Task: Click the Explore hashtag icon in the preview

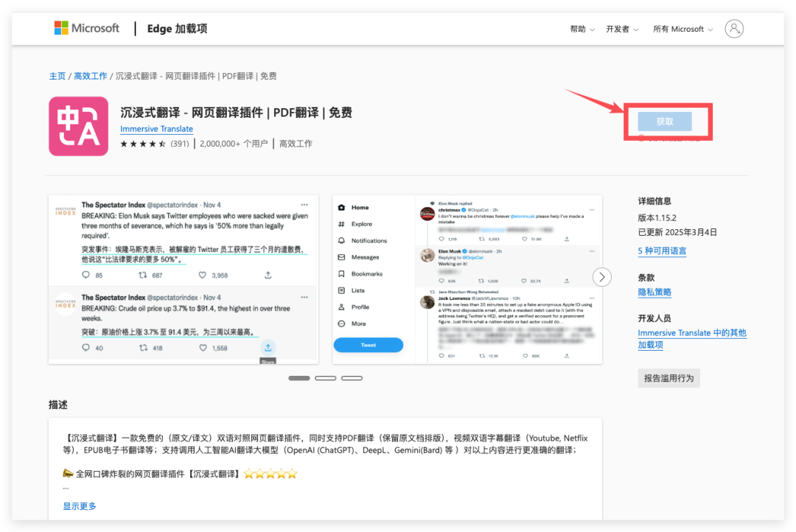Action: tap(341, 224)
